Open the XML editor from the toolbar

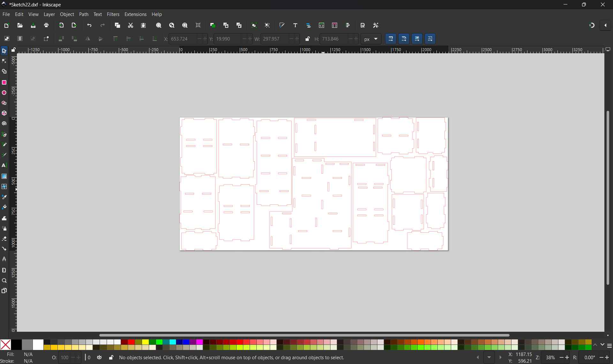pyautogui.click(x=322, y=25)
